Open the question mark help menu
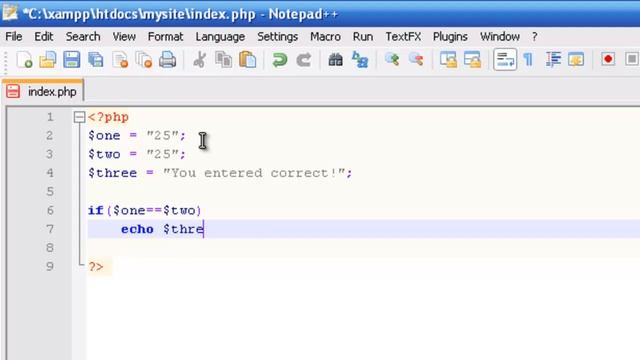The height and width of the screenshot is (360, 640). pos(535,37)
